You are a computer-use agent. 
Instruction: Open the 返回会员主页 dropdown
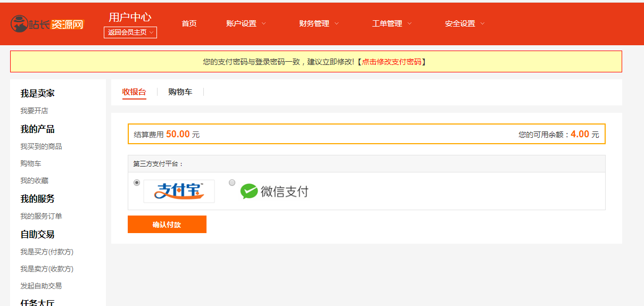click(130, 32)
